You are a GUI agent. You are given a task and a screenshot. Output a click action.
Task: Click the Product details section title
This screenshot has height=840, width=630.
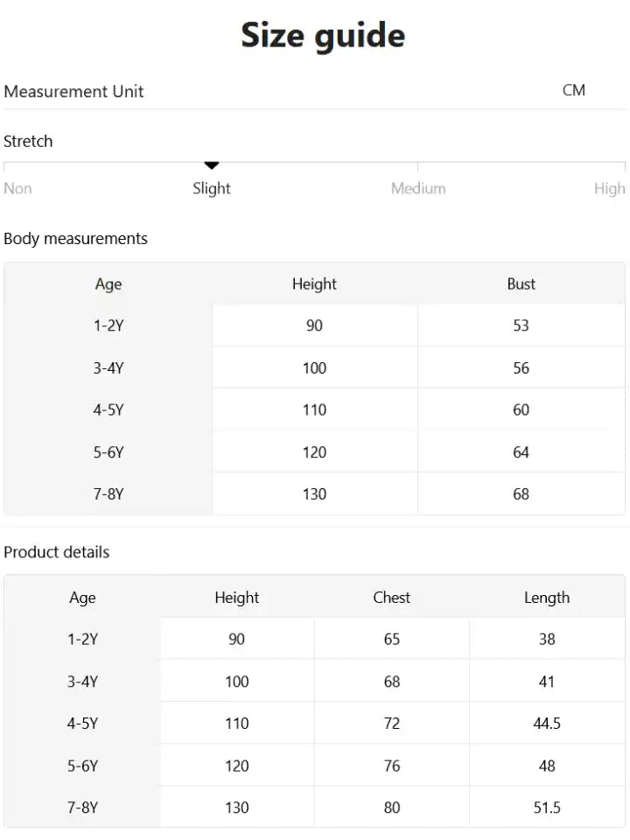pyautogui.click(x=56, y=552)
